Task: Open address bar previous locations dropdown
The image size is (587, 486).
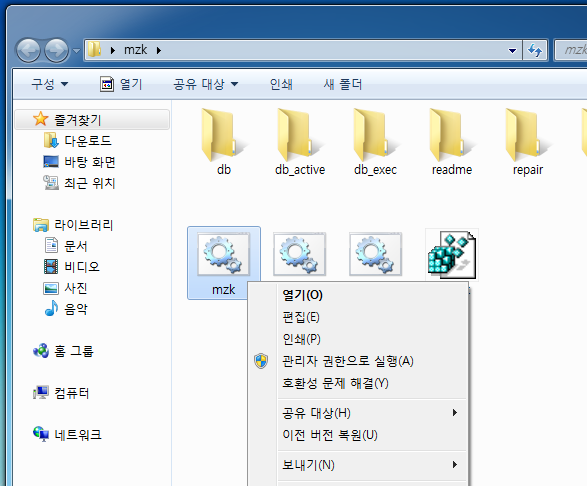Action: pos(512,51)
